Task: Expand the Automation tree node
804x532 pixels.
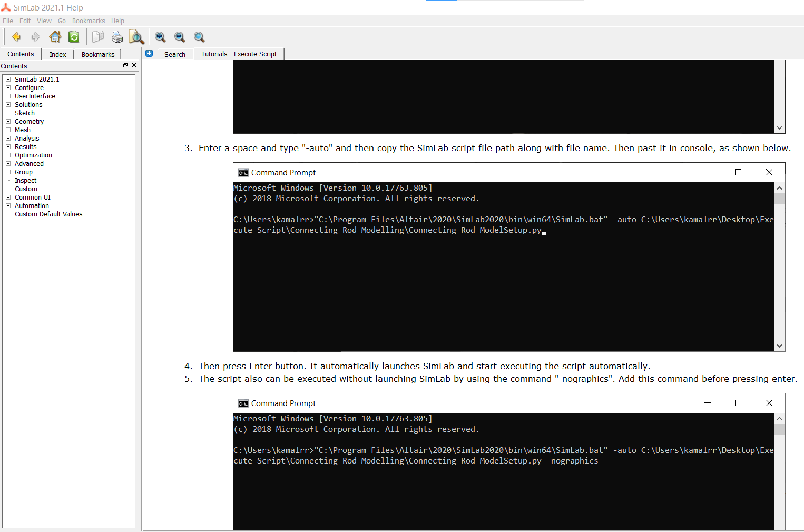Action: tap(8, 206)
